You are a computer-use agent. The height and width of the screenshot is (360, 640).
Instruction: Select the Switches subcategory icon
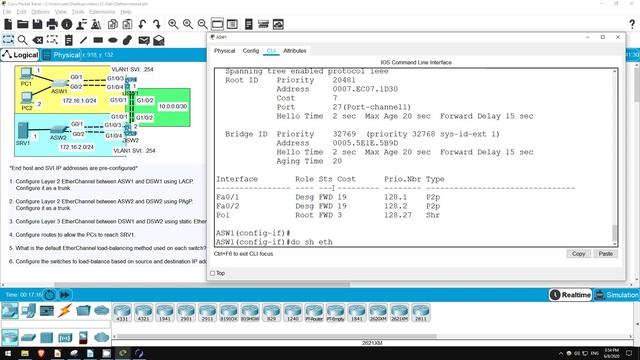[28, 338]
